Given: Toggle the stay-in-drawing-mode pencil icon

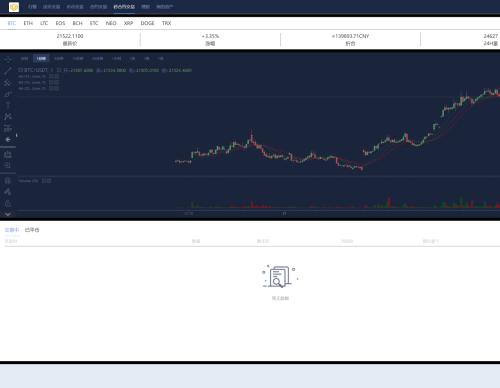Looking at the screenshot, I should (8, 192).
